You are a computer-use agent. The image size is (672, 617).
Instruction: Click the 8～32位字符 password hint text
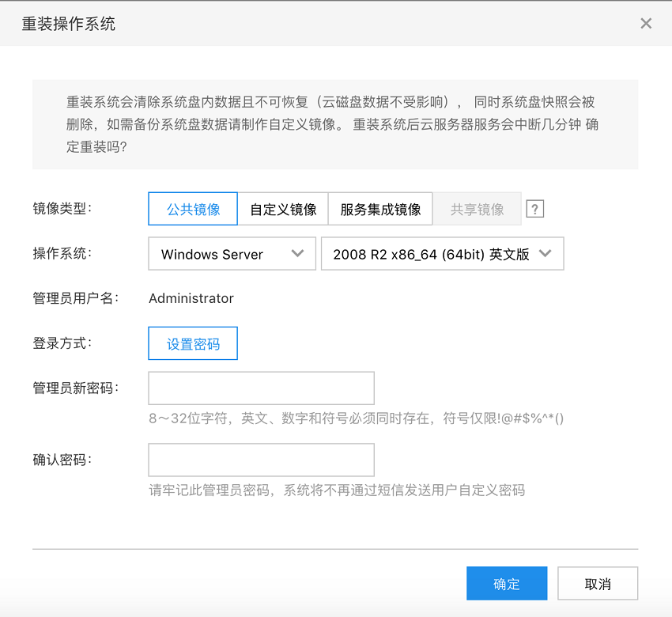[356, 418]
